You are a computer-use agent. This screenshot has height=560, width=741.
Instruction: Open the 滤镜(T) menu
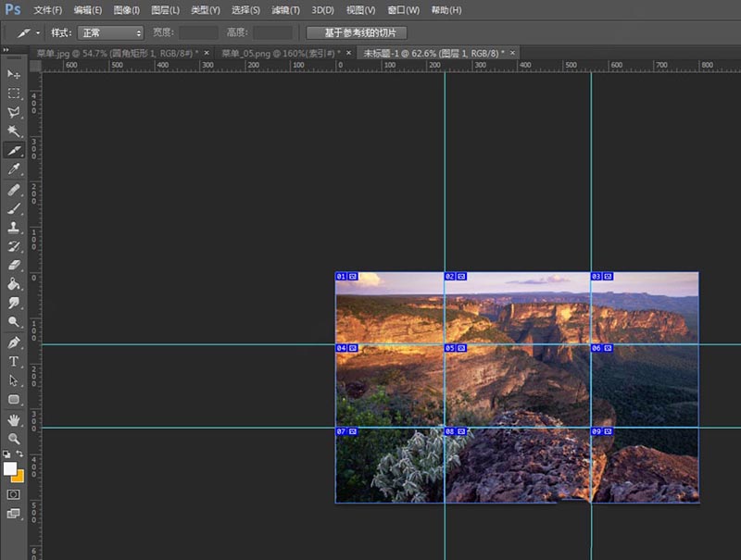285,10
